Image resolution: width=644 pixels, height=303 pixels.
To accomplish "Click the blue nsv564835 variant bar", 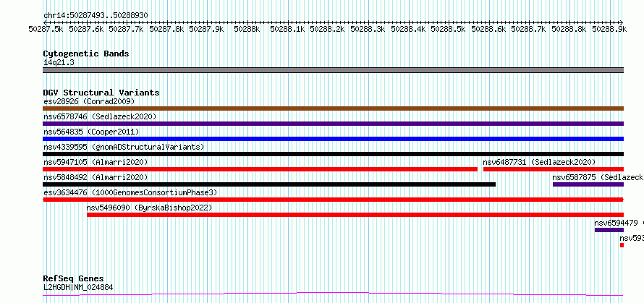I will (334, 139).
